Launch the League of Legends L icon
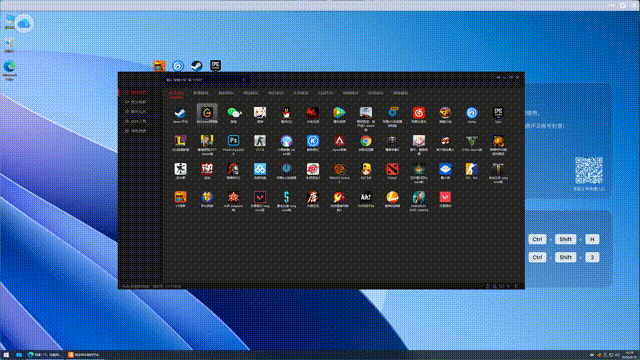Viewport: 640px width, 360px height. coord(180,141)
